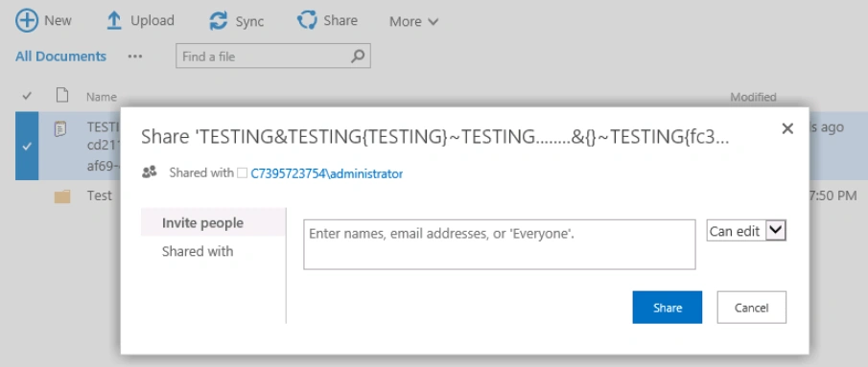Expand the More menu chevron
This screenshot has height=367, width=868.
(x=433, y=22)
